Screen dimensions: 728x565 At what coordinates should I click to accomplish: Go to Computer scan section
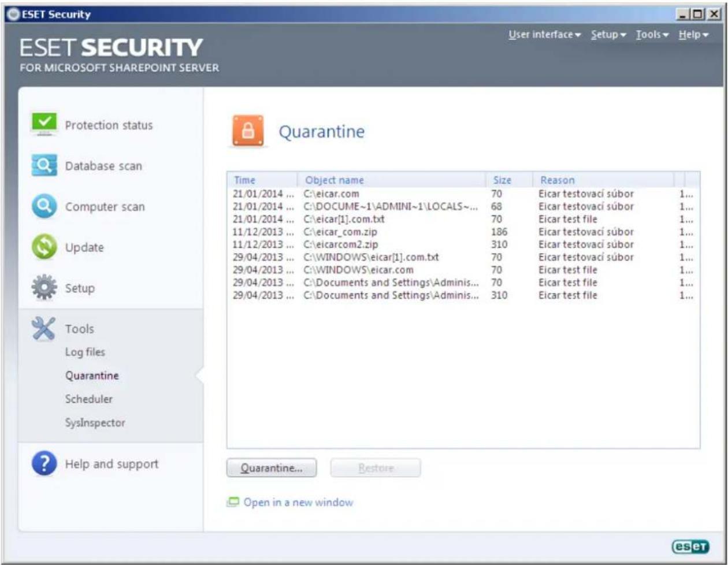coord(105,207)
